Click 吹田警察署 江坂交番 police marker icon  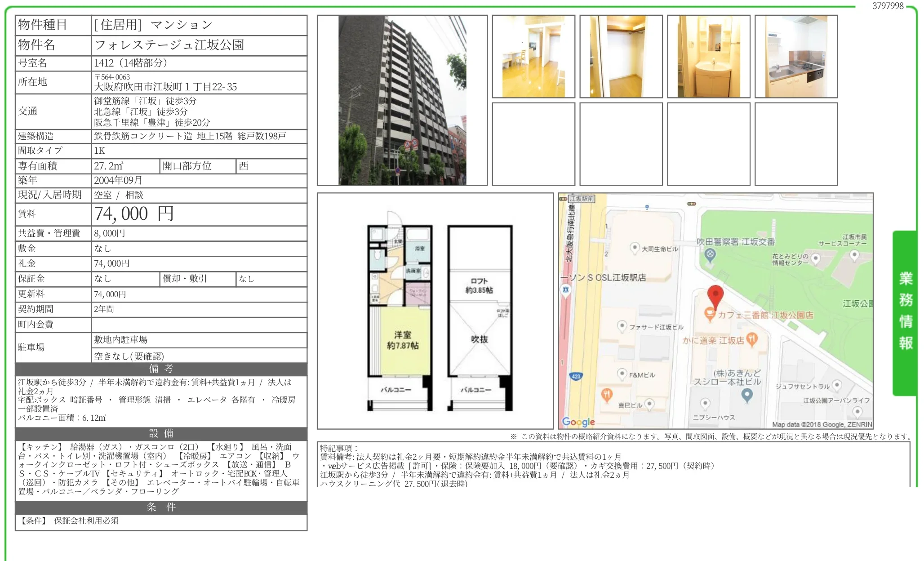710,255
